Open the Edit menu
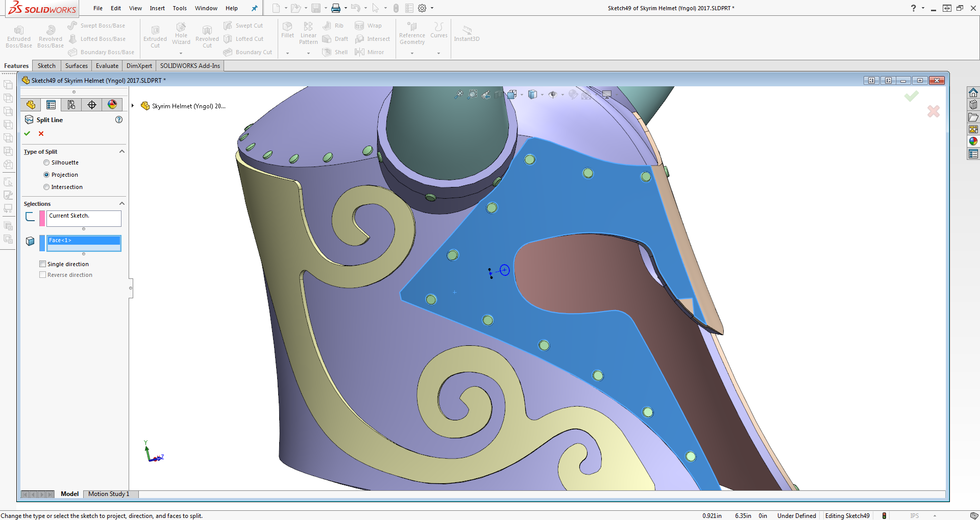Viewport: 980px width, 520px height. tap(116, 8)
